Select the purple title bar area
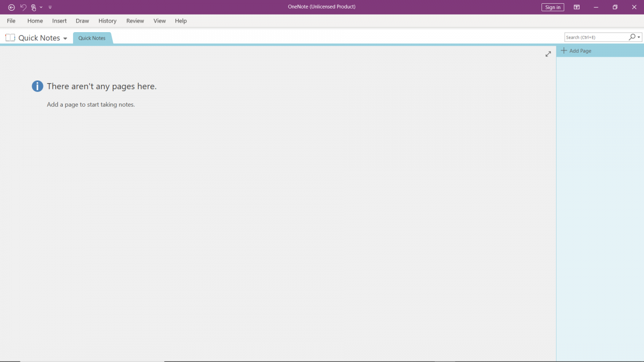Image resolution: width=644 pixels, height=362 pixels. [x=322, y=7]
